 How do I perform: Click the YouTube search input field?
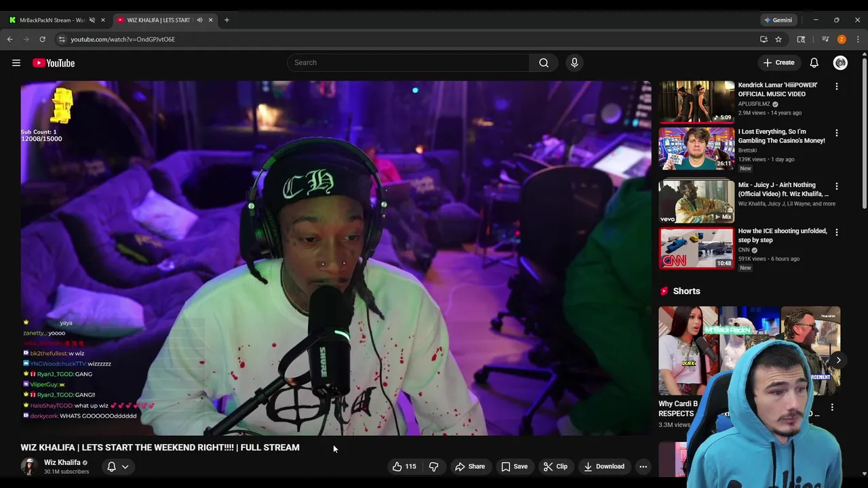[408, 62]
